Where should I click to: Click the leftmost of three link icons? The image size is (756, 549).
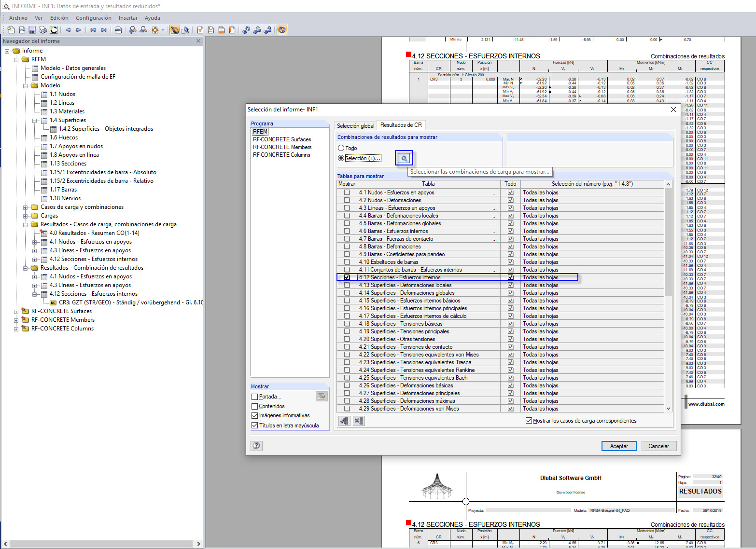point(246,30)
